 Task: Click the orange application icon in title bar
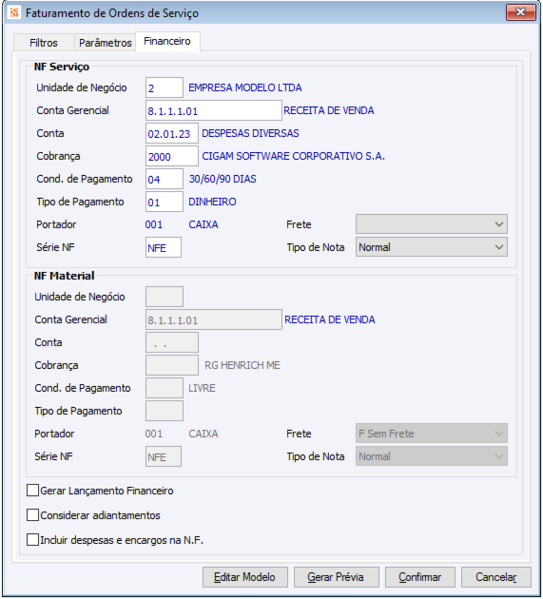(14, 13)
